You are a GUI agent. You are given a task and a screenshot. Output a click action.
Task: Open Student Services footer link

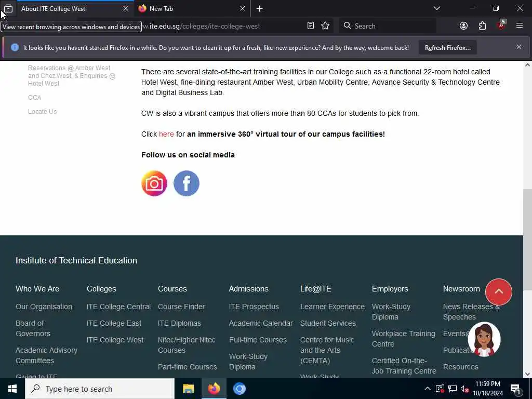[x=328, y=323]
